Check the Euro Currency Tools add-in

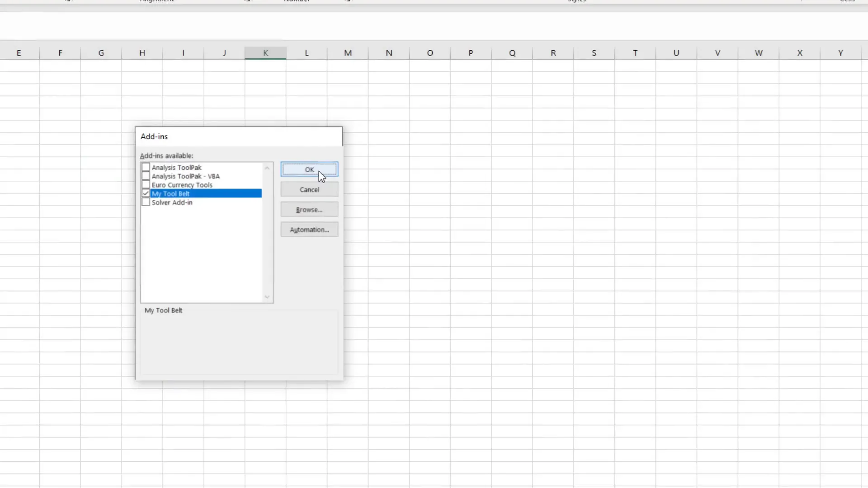pos(146,184)
